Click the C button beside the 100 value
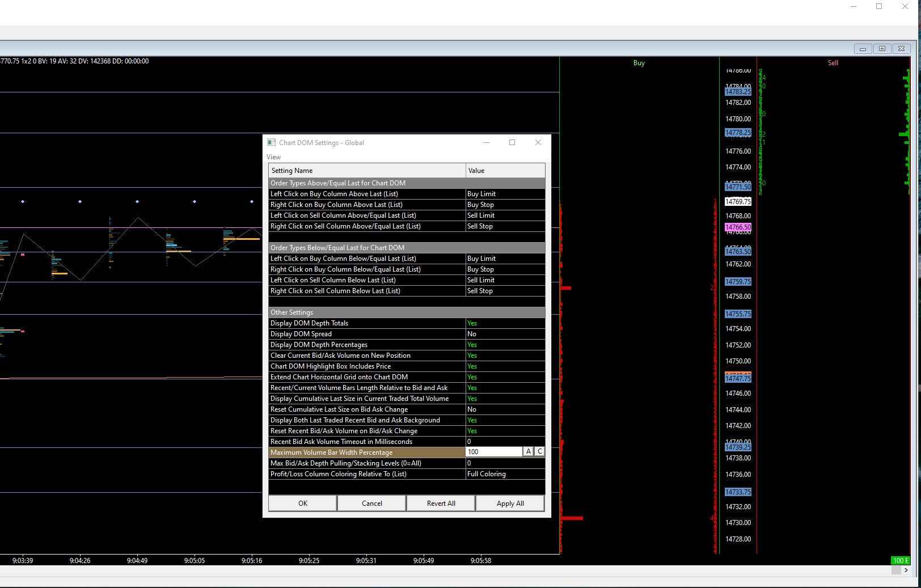The width and height of the screenshot is (921, 588). point(539,452)
